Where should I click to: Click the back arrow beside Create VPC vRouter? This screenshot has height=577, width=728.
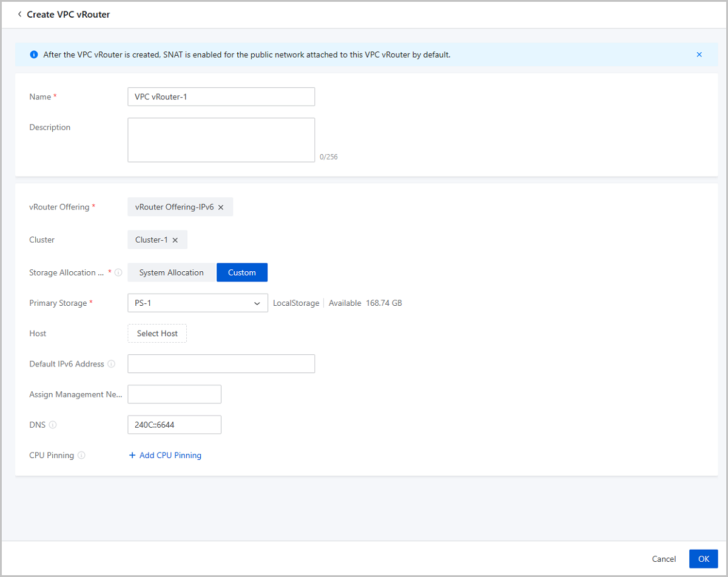[19, 14]
